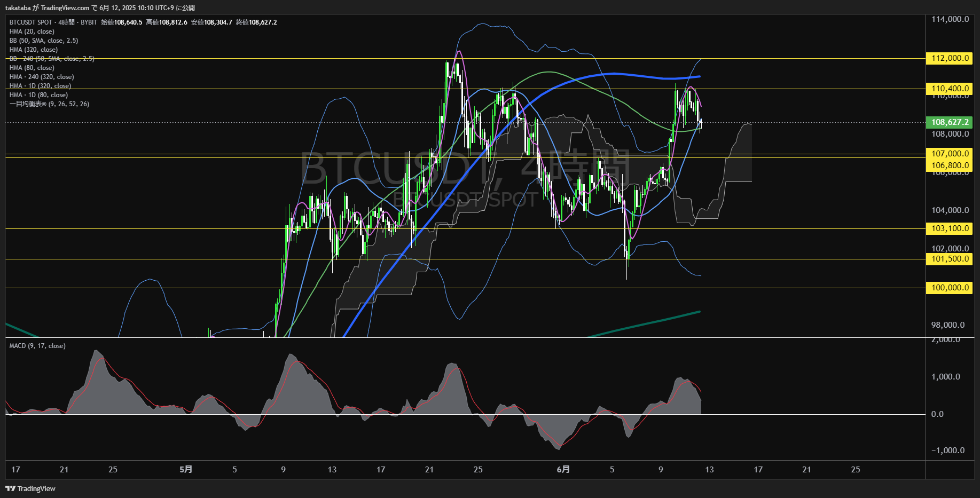The height and width of the screenshot is (498, 980).
Task: Click the 0.0 value on MACD axis
Action: point(937,414)
